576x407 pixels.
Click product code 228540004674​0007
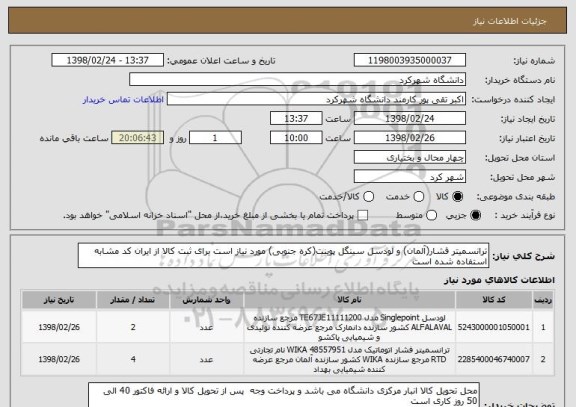tap(494, 359)
